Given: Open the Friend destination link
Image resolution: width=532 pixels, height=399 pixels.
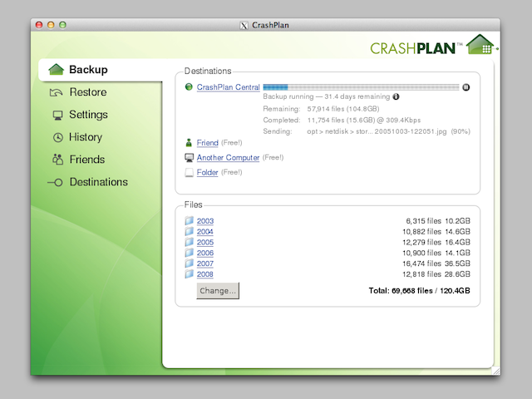Looking at the screenshot, I should 207,143.
